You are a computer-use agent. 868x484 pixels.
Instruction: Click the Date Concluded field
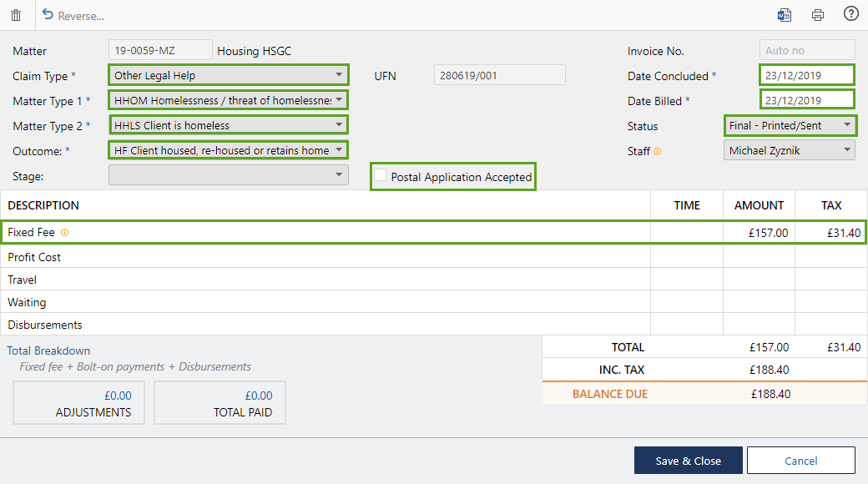pos(806,75)
